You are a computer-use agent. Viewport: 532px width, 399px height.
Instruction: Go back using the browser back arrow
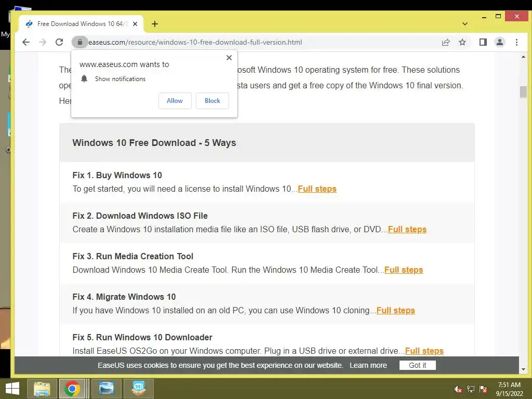(26, 42)
